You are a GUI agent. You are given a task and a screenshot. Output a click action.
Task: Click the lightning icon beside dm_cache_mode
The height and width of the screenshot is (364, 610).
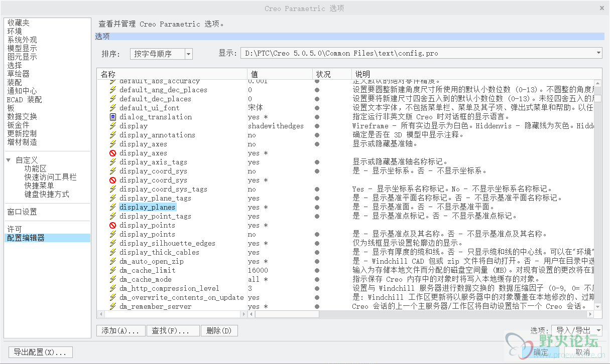coord(113,279)
